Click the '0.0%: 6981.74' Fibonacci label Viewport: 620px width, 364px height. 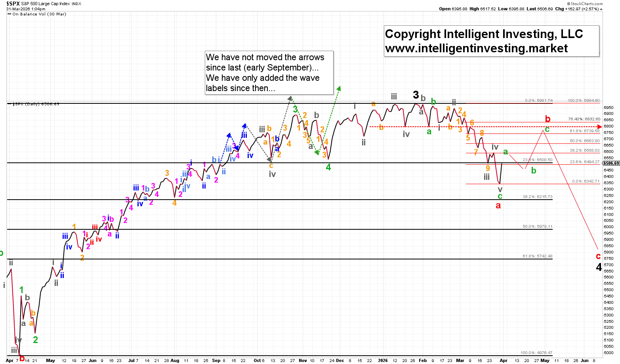pyautogui.click(x=539, y=101)
